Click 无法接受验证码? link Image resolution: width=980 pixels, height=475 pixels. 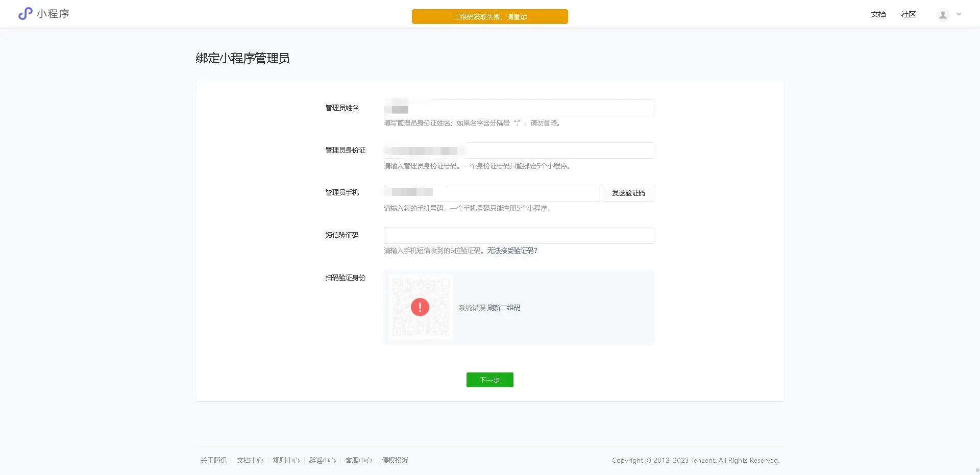click(x=512, y=251)
